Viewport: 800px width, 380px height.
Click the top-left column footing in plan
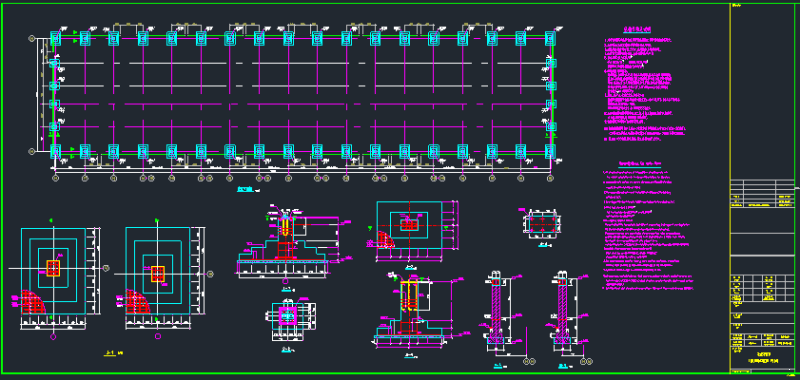click(x=56, y=38)
